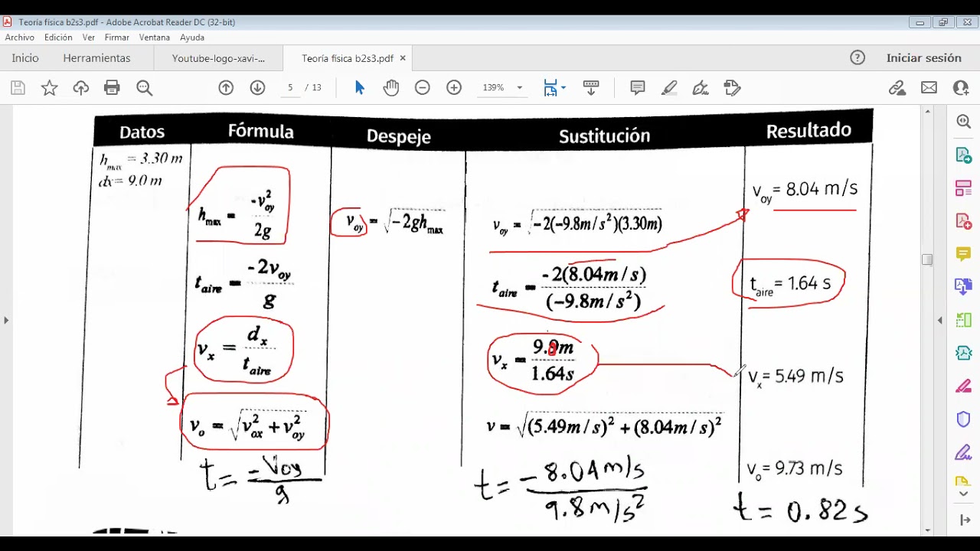This screenshot has width=980, height=551.
Task: Share with others person-plus icon
Action: (961, 88)
